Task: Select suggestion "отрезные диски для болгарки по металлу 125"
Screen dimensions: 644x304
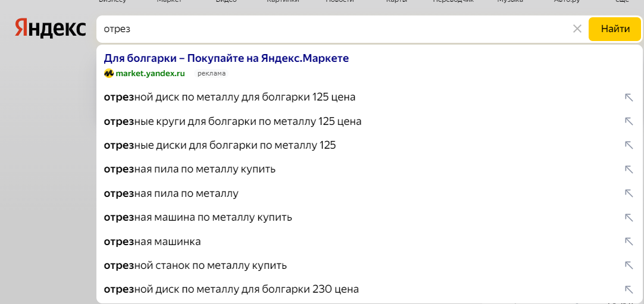Action: 369,145
